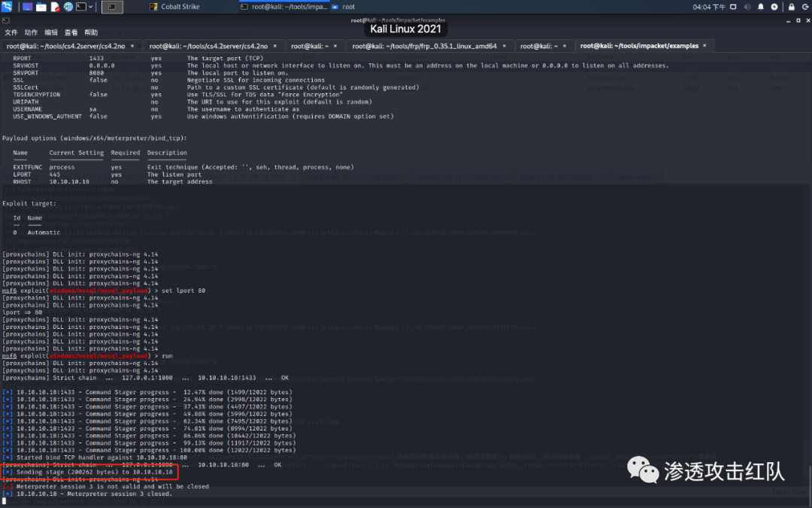Image resolution: width=812 pixels, height=508 pixels.
Task: Click the TDSENCRYPTION option row
Action: 177,94
